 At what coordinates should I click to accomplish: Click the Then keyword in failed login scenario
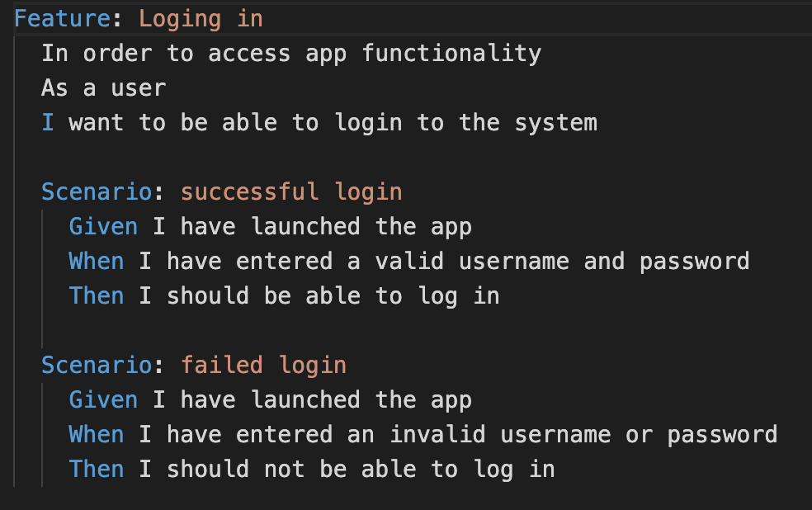97,470
